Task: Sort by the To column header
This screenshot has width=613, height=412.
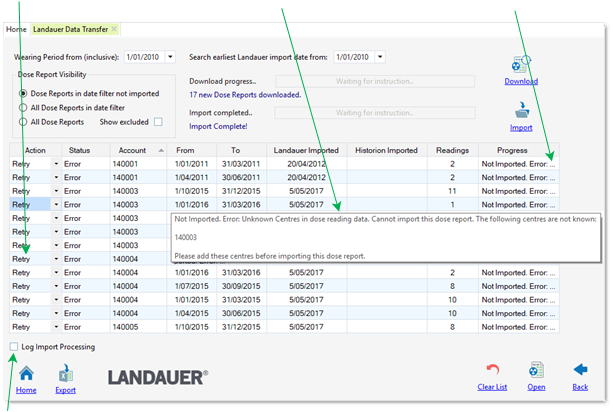Action: pyautogui.click(x=241, y=150)
